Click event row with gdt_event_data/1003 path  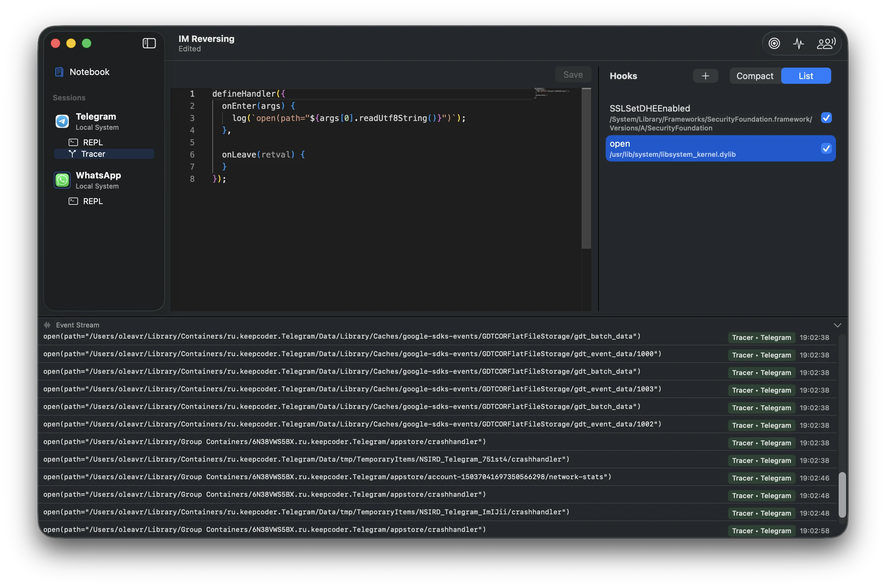pyautogui.click(x=437, y=389)
